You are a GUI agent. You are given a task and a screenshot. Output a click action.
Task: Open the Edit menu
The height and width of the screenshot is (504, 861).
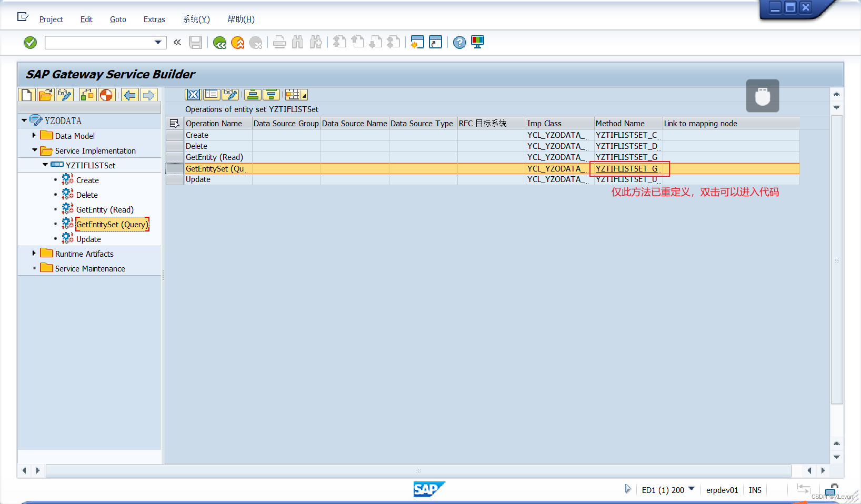click(86, 19)
